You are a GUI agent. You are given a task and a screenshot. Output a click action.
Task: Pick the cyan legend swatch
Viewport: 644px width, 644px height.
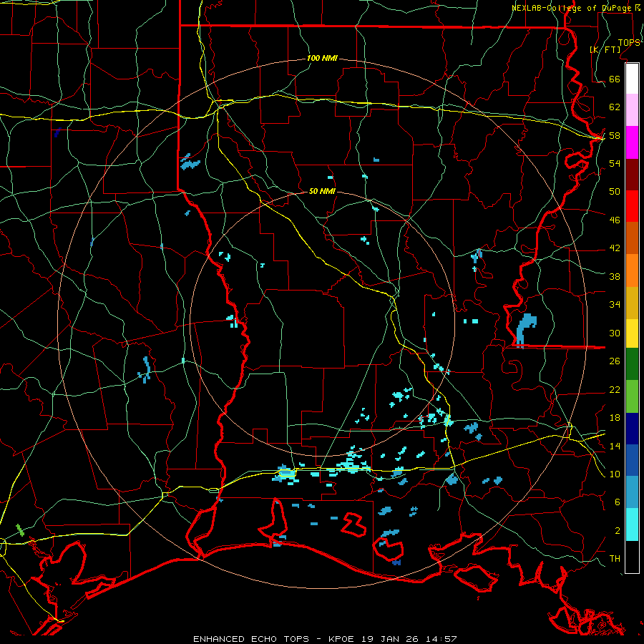632,525
